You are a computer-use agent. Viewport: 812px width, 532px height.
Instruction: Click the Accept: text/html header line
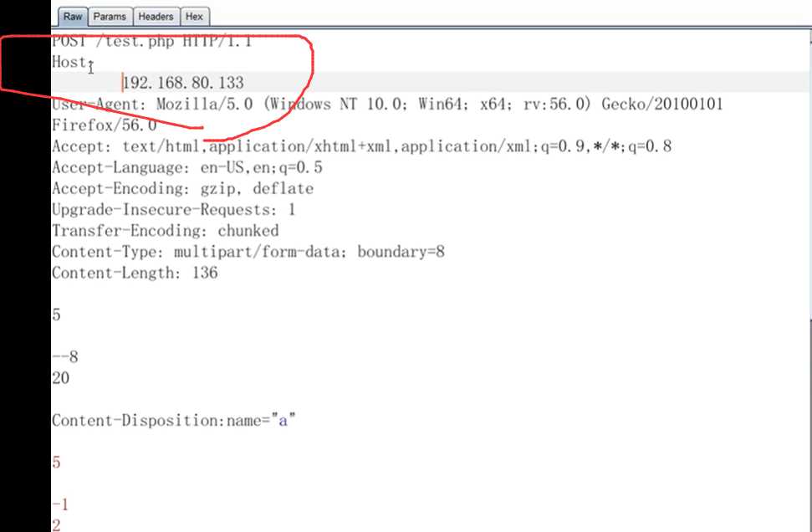coord(361,146)
